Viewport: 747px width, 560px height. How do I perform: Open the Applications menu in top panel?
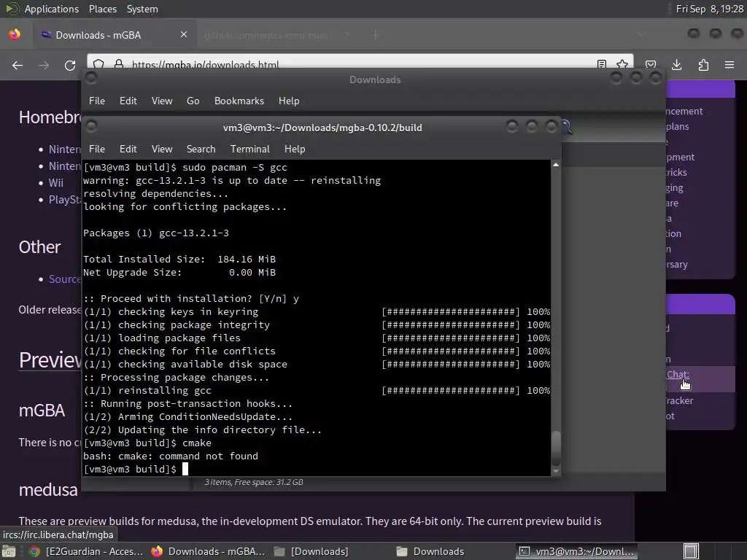52,9
